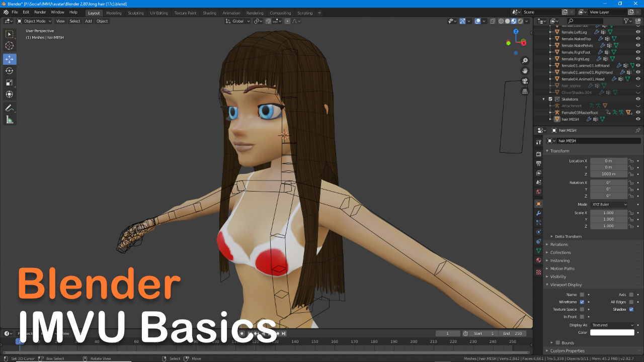Open the Object Mode dropdown

(x=34, y=21)
